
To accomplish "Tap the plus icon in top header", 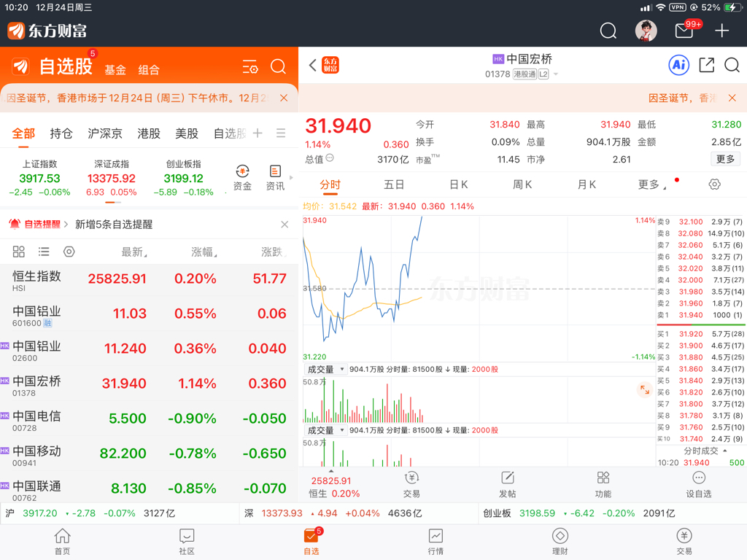I will [x=721, y=31].
